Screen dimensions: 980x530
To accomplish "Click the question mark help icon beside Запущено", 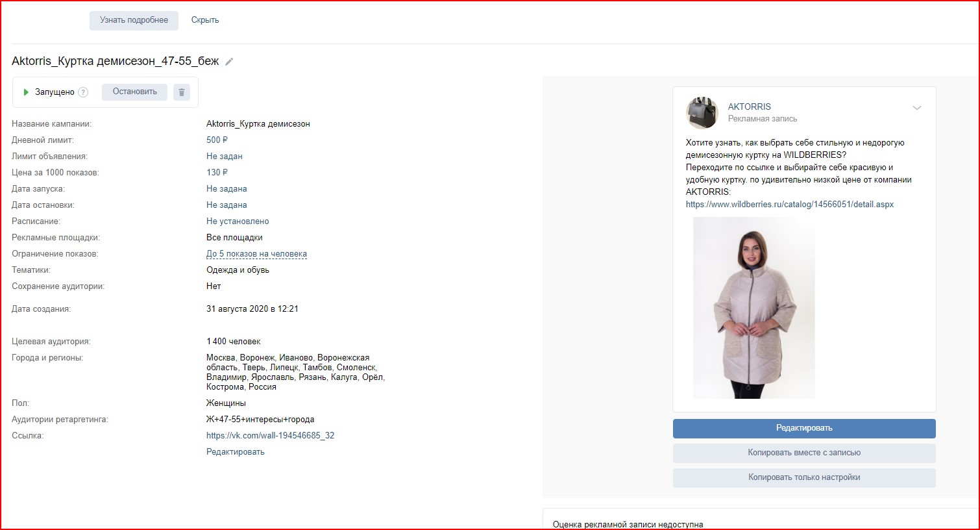I will coord(83,92).
